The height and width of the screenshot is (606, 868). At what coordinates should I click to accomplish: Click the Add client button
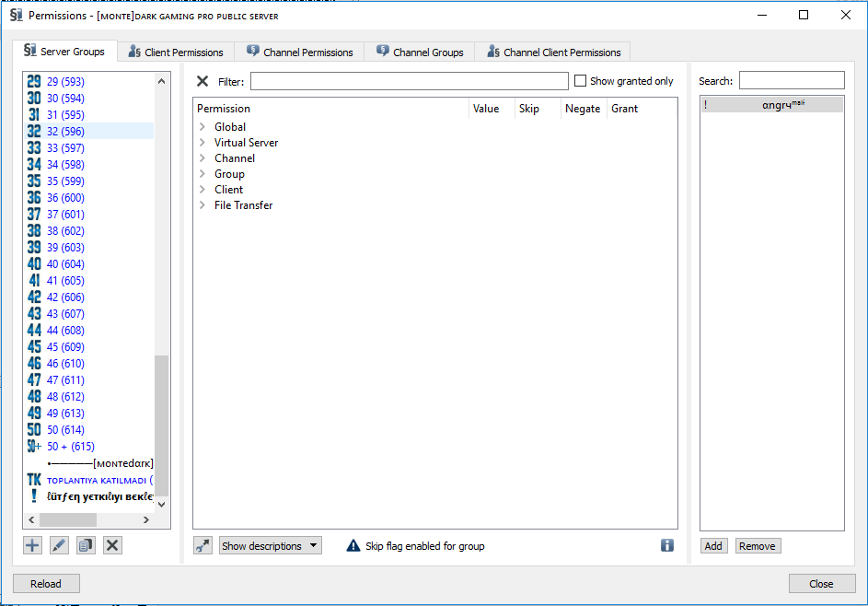coord(713,545)
